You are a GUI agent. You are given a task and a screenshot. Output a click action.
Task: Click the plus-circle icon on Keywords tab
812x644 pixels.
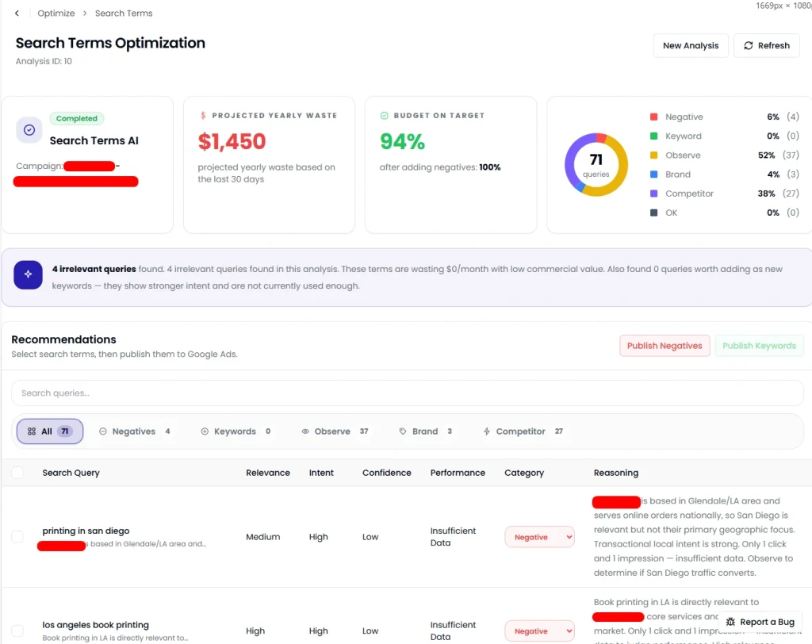(205, 431)
